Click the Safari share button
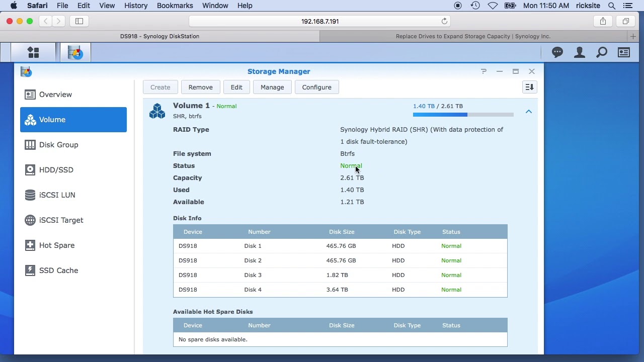Screen dimensions: 644x362 (603, 21)
